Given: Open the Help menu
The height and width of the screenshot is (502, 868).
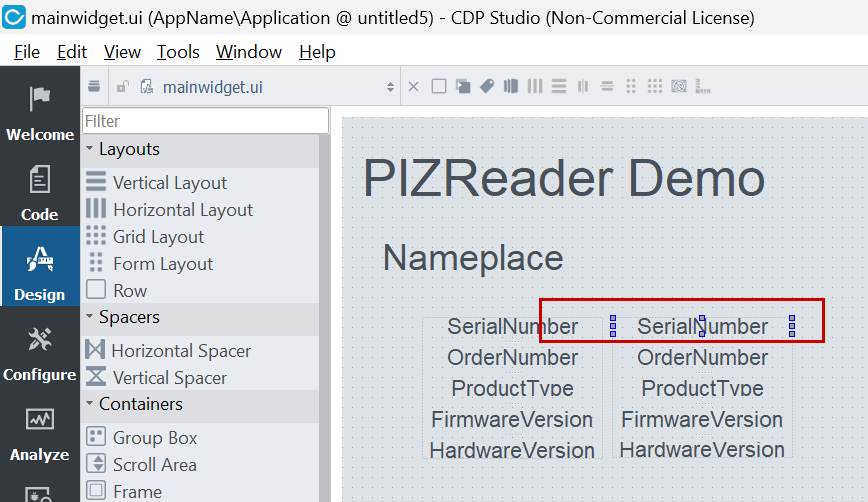Looking at the screenshot, I should pyautogui.click(x=317, y=51).
